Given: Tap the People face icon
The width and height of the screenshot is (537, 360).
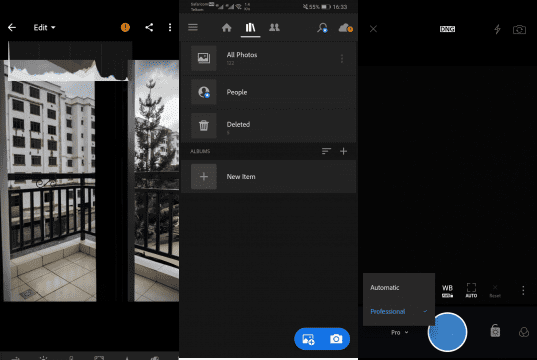Looking at the screenshot, I should (x=204, y=92).
